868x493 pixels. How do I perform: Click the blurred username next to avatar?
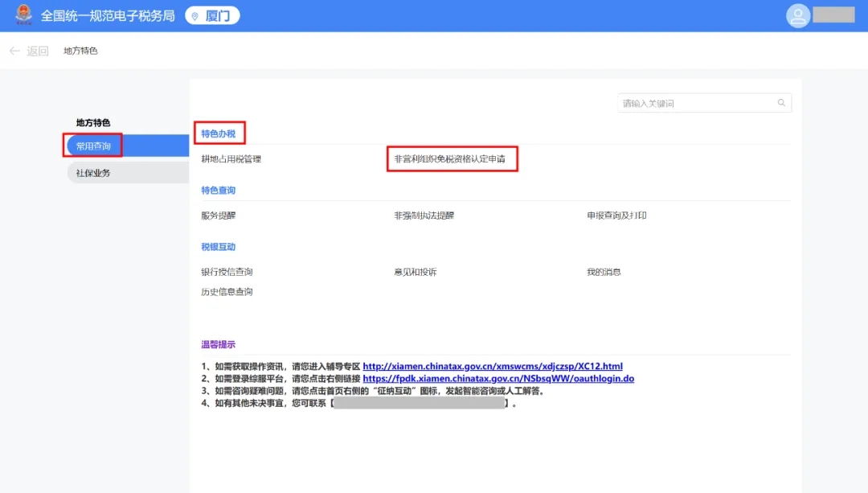[833, 15]
